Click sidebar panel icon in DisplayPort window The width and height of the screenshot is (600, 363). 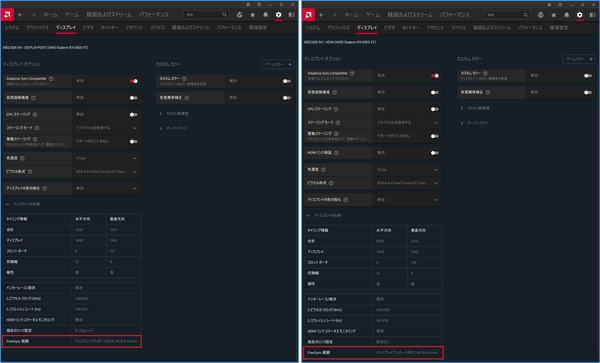pos(292,15)
